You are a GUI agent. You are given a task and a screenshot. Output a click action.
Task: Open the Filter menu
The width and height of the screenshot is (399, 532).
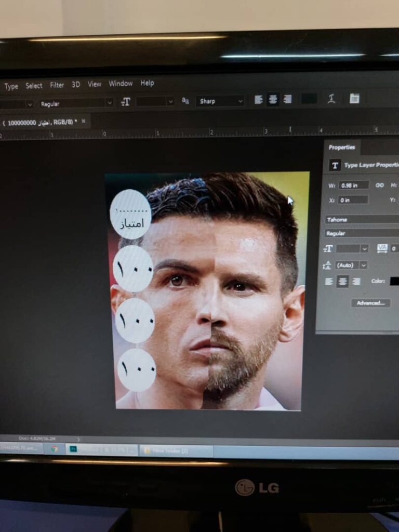(57, 85)
